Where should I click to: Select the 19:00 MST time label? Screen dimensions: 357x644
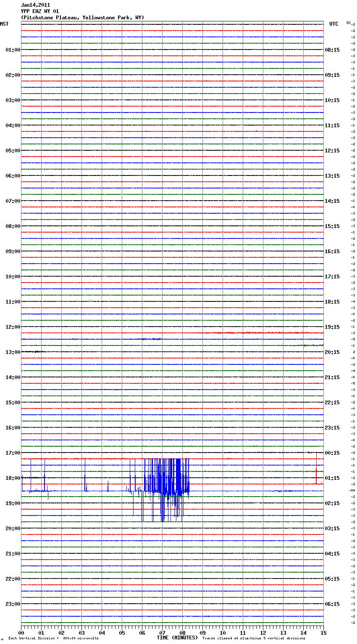pyautogui.click(x=13, y=503)
